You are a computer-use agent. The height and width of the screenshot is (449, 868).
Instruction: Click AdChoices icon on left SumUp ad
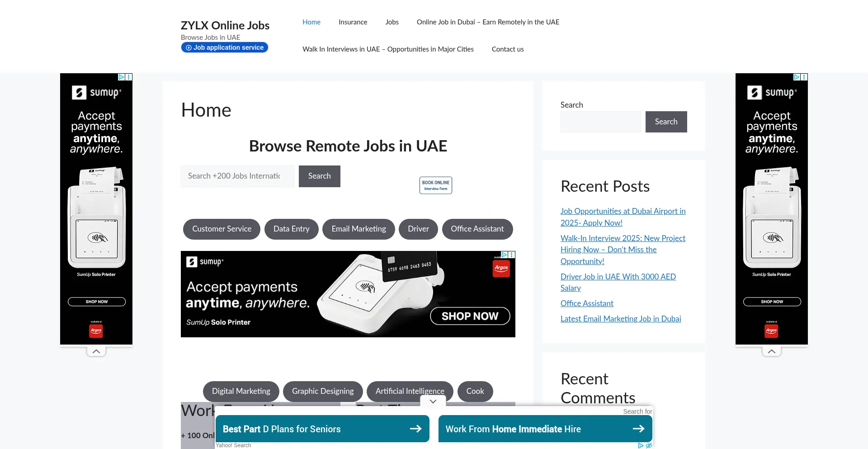pos(121,77)
